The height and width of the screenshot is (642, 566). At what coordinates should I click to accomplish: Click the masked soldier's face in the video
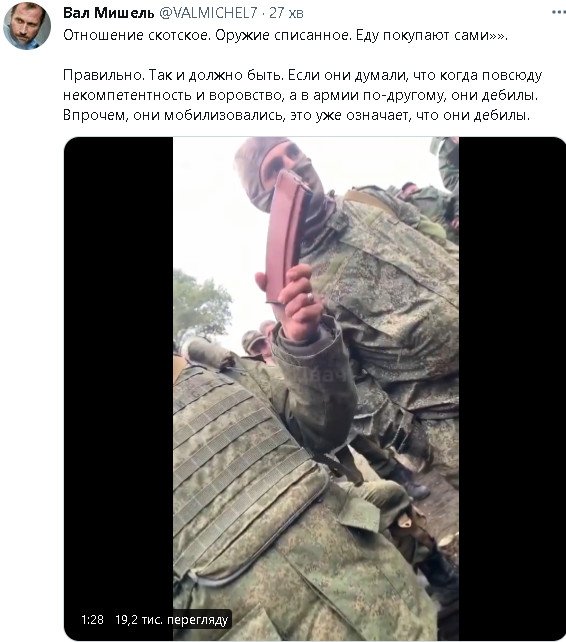coord(281,170)
